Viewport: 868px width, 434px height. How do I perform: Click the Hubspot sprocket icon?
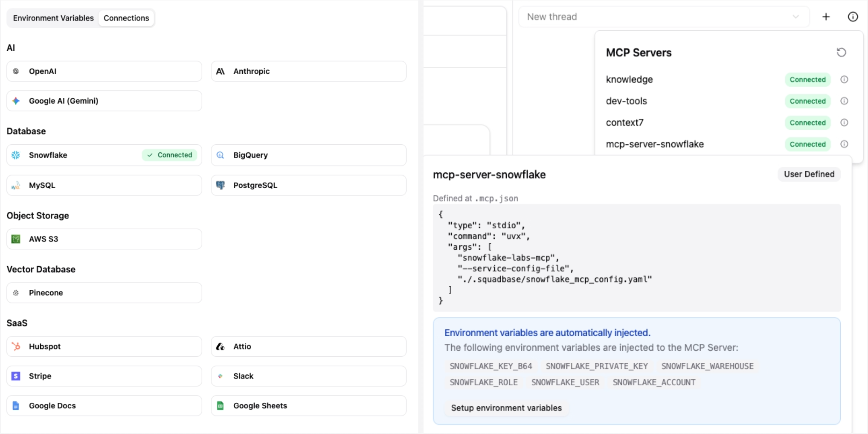(16, 347)
